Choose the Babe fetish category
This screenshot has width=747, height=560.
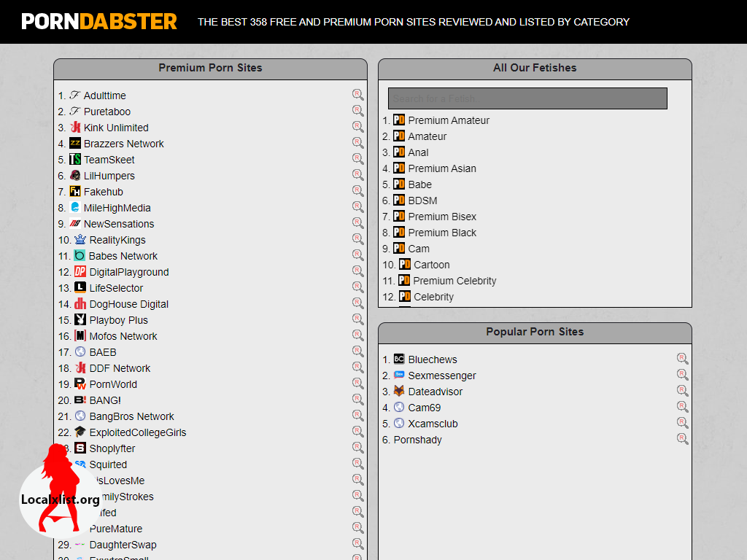pos(420,184)
